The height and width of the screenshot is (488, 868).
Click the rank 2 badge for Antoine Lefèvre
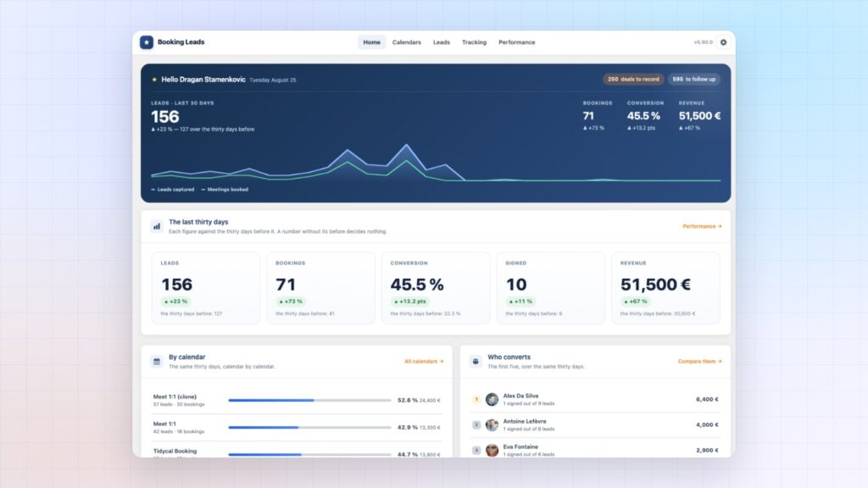click(476, 425)
